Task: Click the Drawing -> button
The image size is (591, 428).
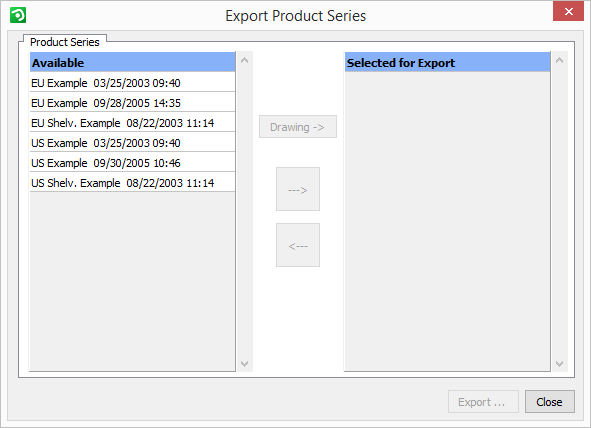Action: coord(298,127)
